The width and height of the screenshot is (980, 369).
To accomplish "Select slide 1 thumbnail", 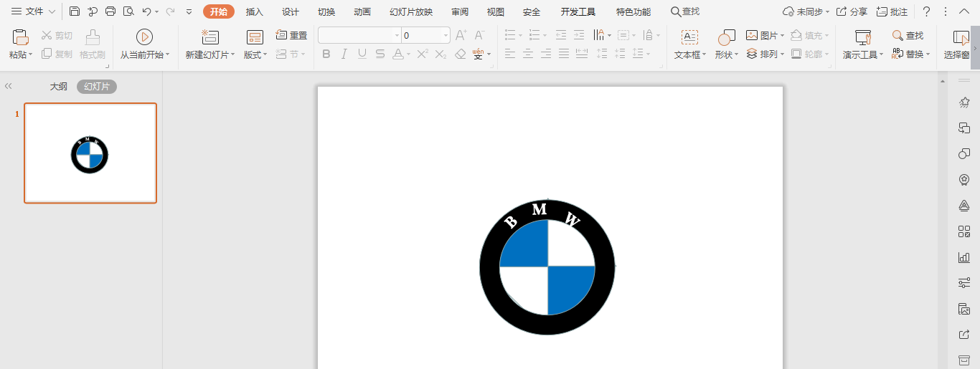I will pyautogui.click(x=90, y=153).
